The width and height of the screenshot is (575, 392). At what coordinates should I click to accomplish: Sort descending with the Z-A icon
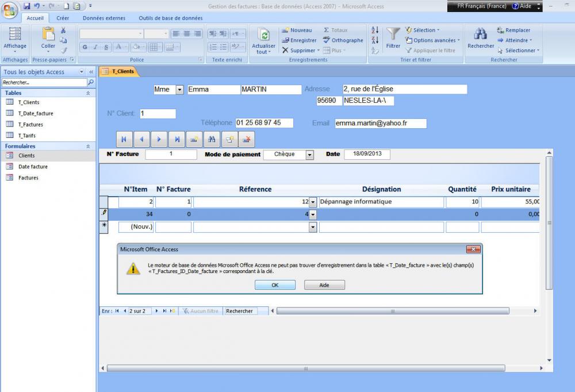pyautogui.click(x=375, y=40)
